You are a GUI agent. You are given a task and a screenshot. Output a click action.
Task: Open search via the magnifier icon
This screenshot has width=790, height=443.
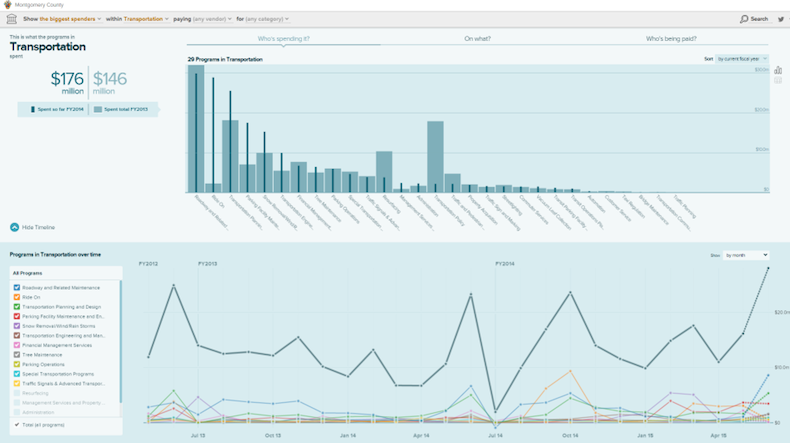[x=754, y=19]
